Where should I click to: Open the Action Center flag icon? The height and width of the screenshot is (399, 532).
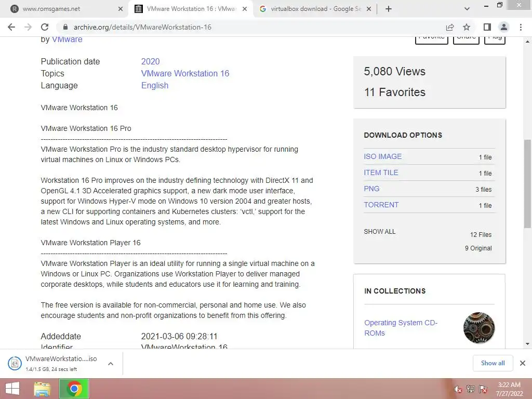483,389
